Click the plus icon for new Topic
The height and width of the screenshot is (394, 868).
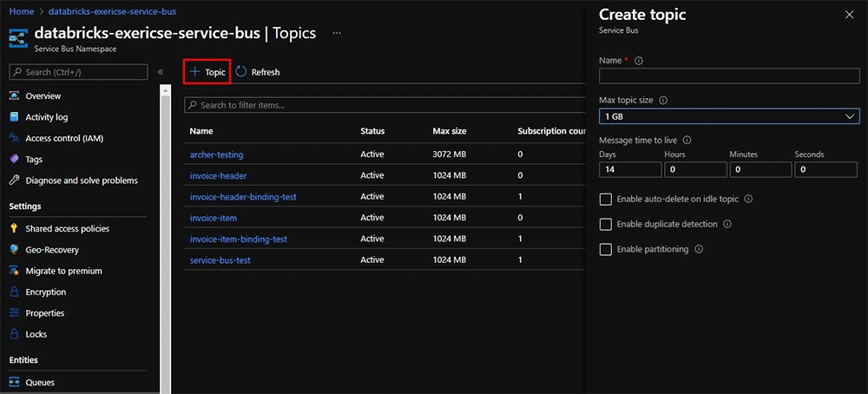click(x=194, y=72)
